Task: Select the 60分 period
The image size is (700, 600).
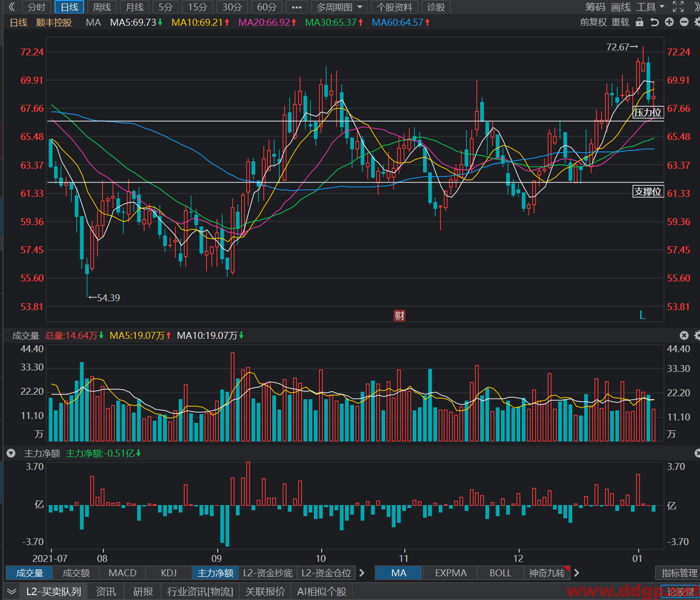Action: (x=267, y=7)
